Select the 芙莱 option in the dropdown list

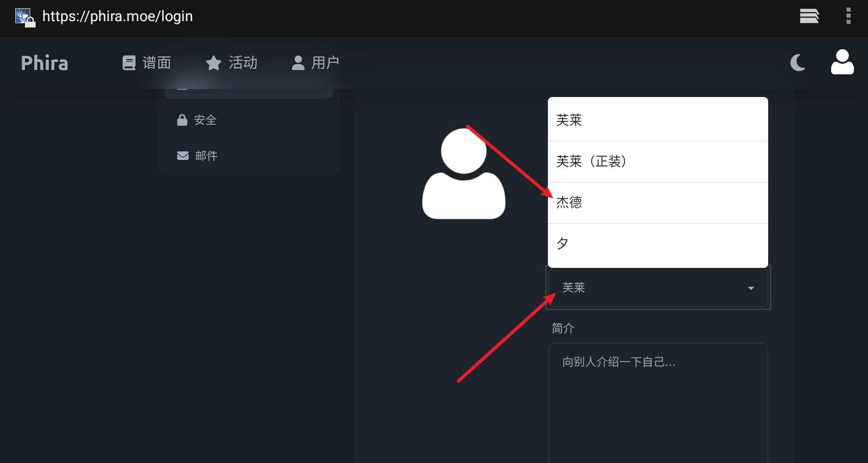[x=658, y=120]
